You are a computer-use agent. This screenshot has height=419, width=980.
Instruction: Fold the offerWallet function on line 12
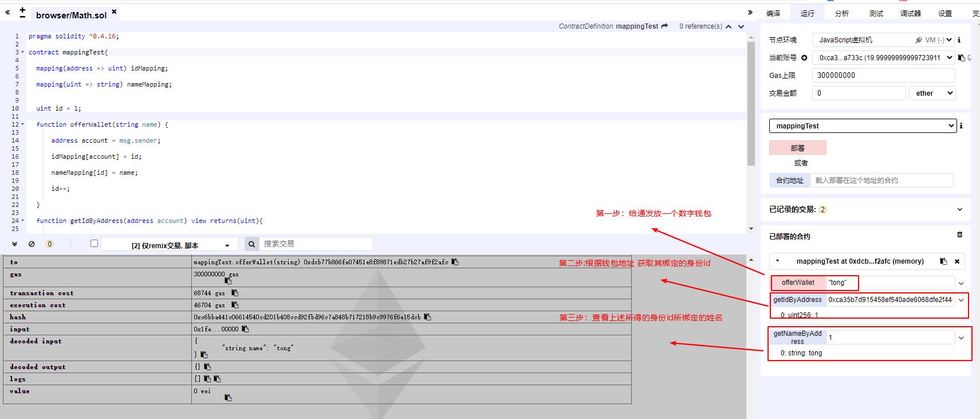(x=23, y=124)
